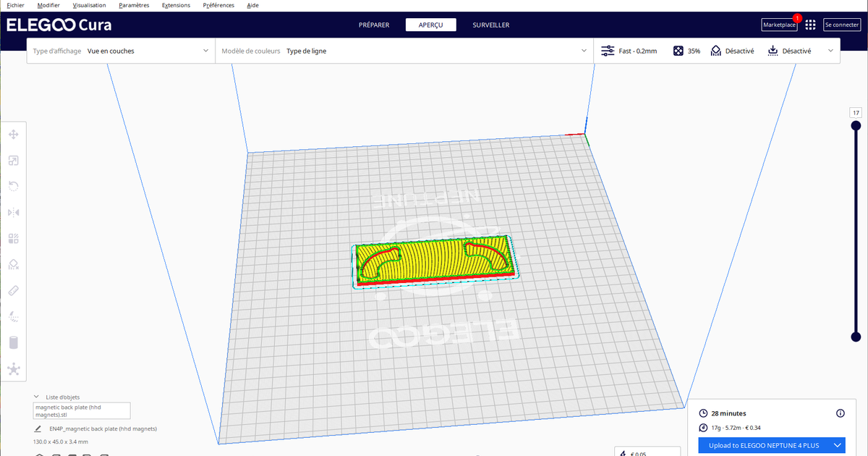Switch to the PRÉPARER tab
Image resolution: width=868 pixels, height=456 pixels.
pyautogui.click(x=374, y=24)
